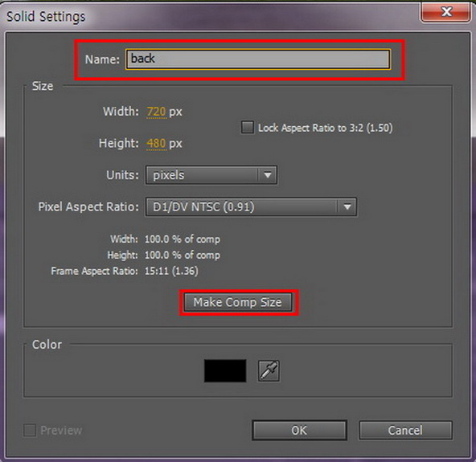Open the Units pixels dropdown
The image size is (476, 462).
(211, 175)
